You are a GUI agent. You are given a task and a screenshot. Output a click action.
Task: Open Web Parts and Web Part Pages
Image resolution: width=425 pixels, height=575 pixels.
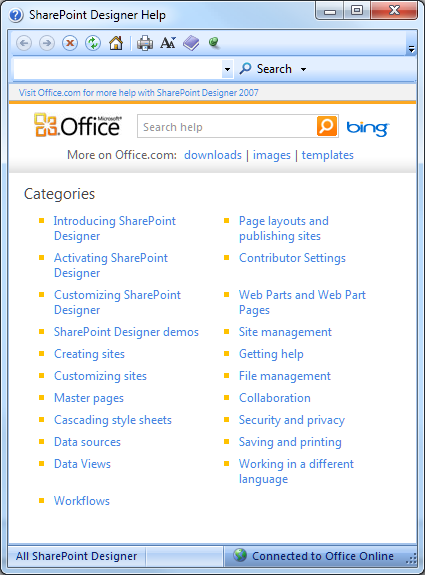302,302
